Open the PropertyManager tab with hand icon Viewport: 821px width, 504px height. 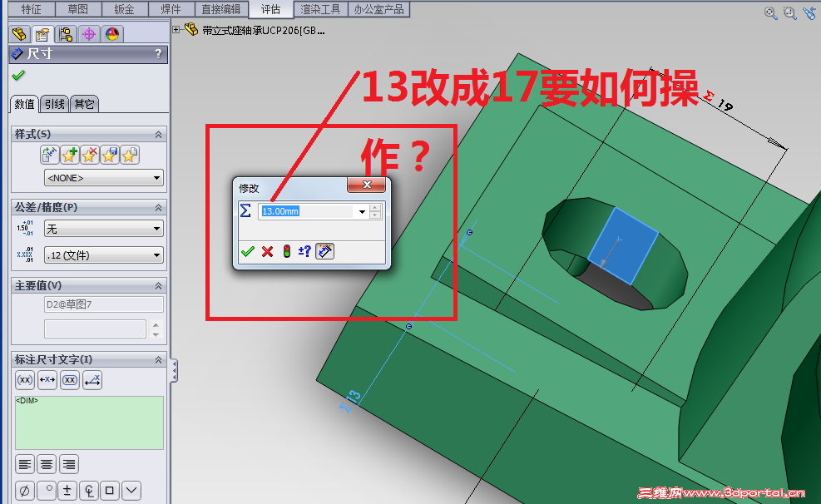click(x=42, y=34)
